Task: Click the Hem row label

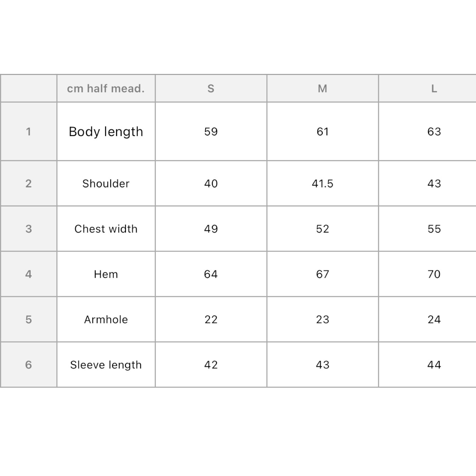Action: tap(106, 274)
